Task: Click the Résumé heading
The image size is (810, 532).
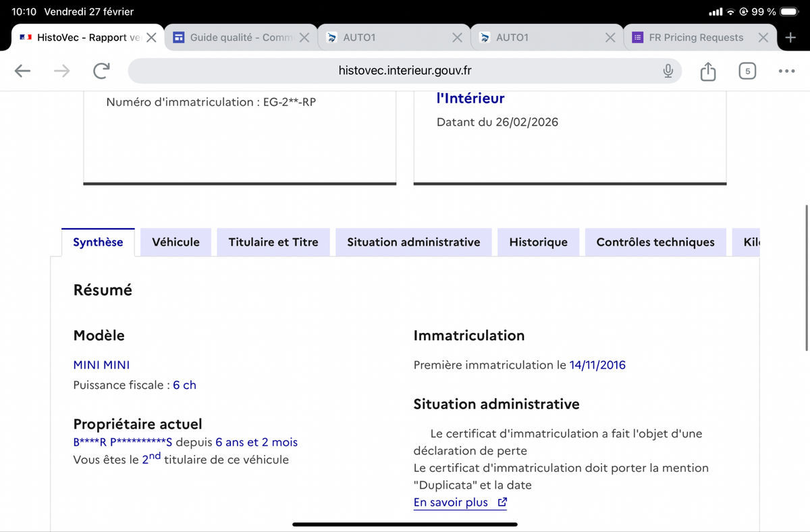Action: [103, 290]
